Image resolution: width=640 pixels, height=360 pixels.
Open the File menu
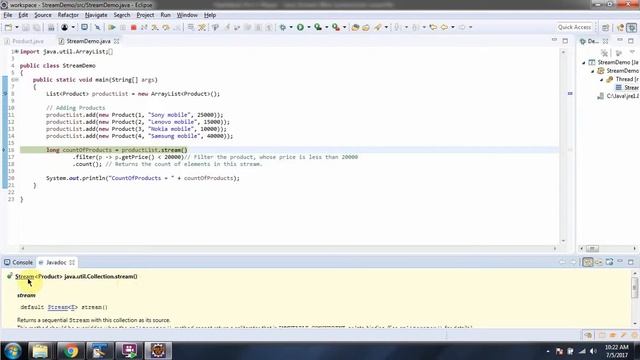click(x=8, y=15)
